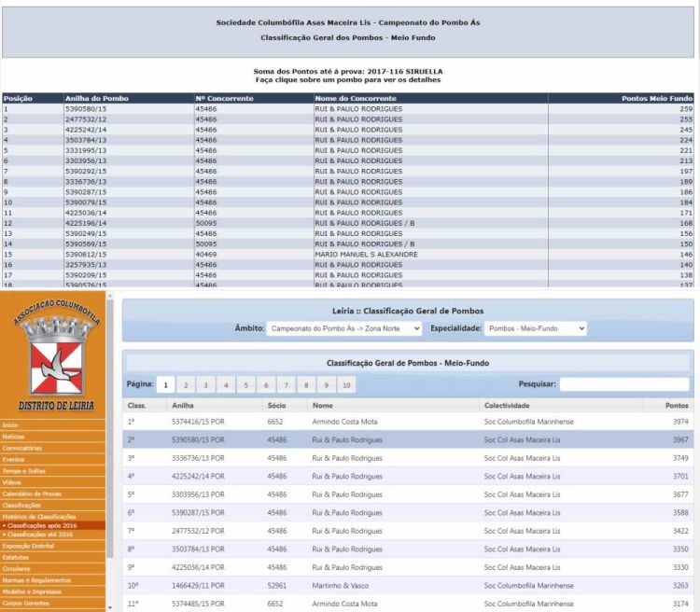
Task: Open Modelos e Impressos in the sidebar
Action: pos(52,591)
